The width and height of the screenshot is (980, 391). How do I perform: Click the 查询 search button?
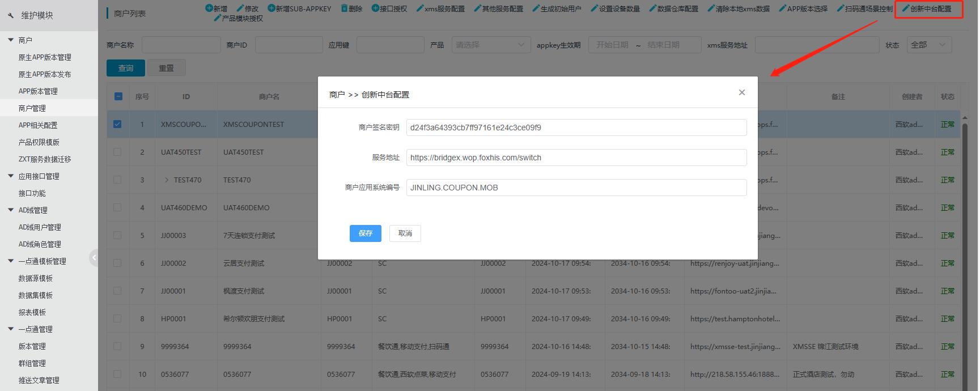coord(126,68)
